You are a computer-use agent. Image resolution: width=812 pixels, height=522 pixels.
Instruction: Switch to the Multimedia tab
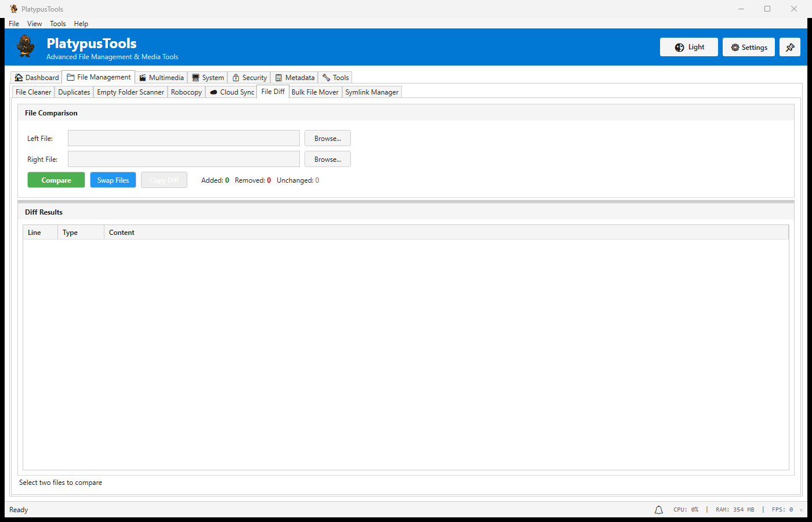[161, 78]
